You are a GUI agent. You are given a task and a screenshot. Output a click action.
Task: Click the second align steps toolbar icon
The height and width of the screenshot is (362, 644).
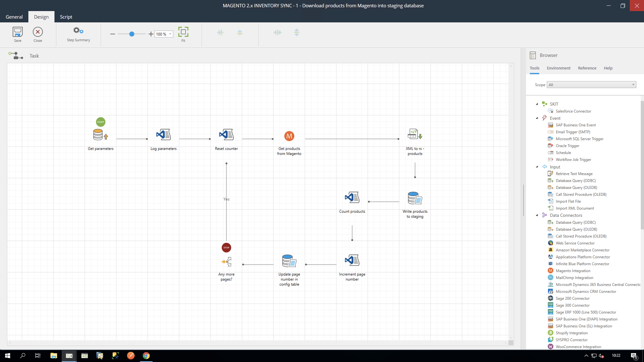coord(240,33)
